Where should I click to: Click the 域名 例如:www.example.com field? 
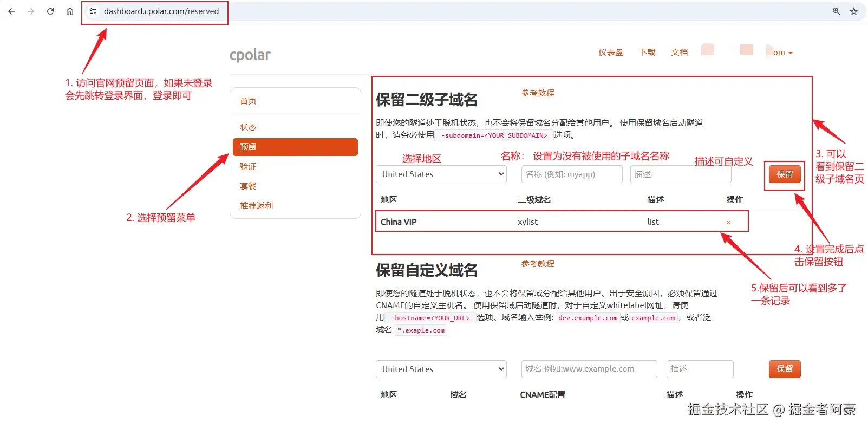click(x=589, y=369)
